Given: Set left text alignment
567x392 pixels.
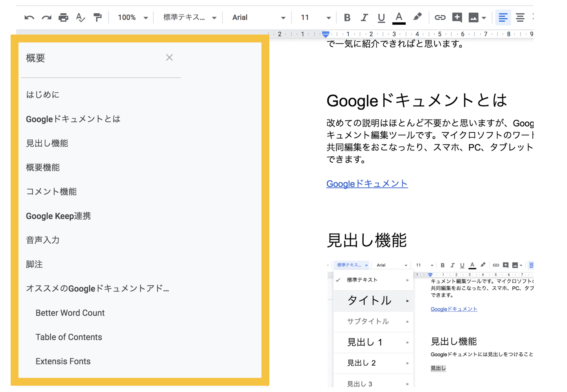Looking at the screenshot, I should coord(503,18).
